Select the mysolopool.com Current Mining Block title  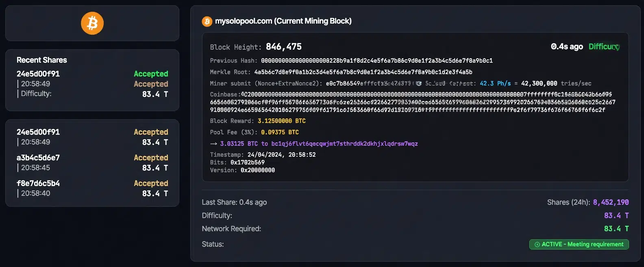coord(283,21)
